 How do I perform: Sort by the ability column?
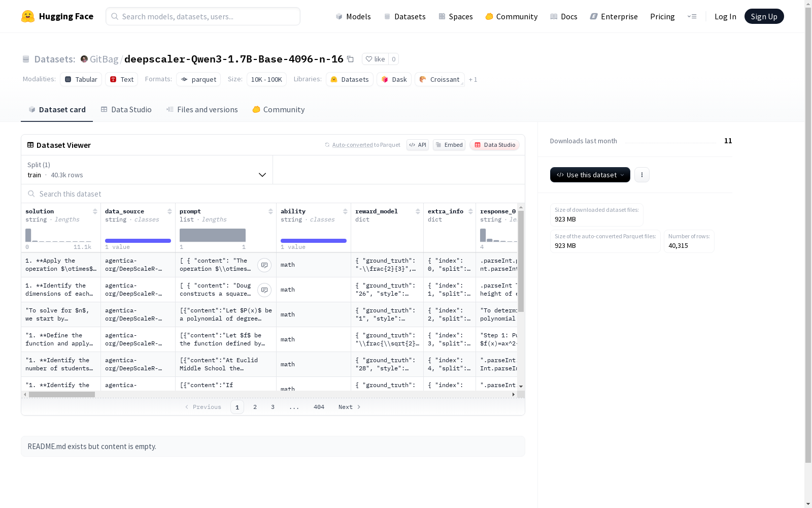click(345, 211)
